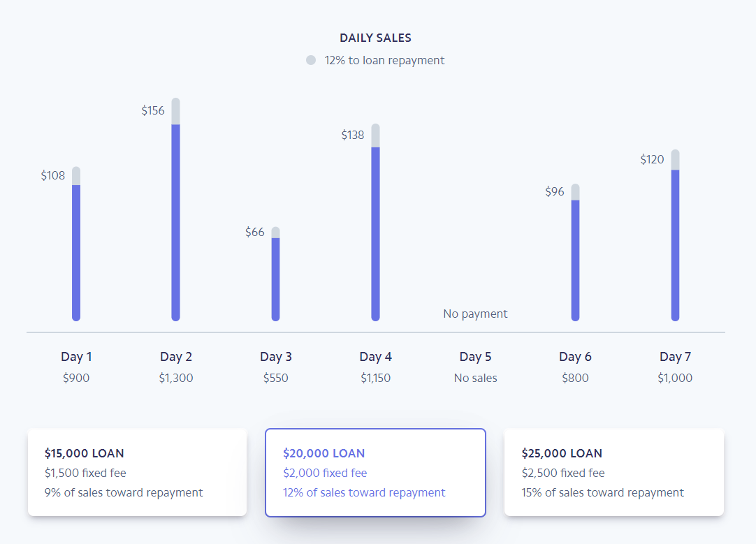Image resolution: width=756 pixels, height=544 pixels.
Task: Click the $108 repayment amount label
Action: (x=52, y=175)
